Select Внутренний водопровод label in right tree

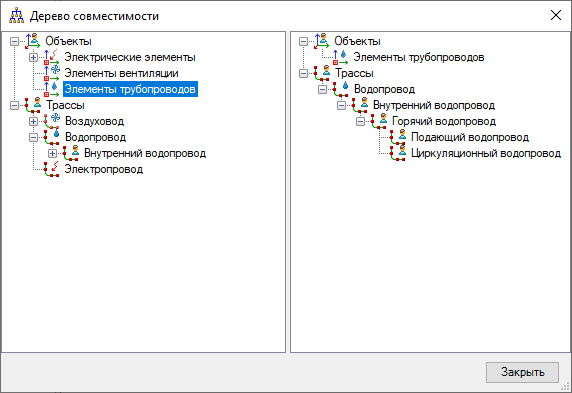[434, 105]
